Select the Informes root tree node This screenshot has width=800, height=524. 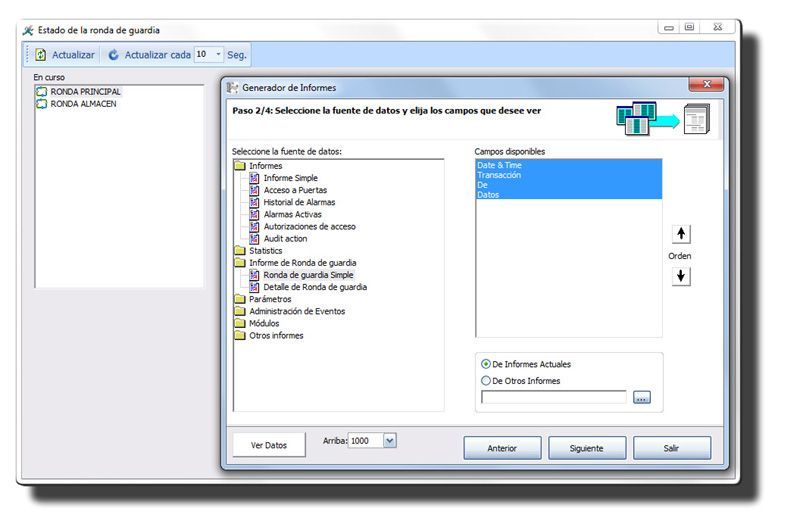pos(265,166)
